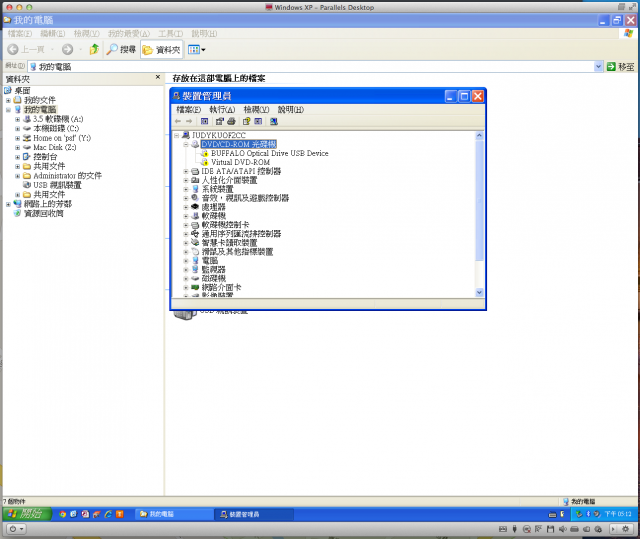Click the Forward button in My Computer toolbar
640x539 pixels.
pyautogui.click(x=67, y=49)
